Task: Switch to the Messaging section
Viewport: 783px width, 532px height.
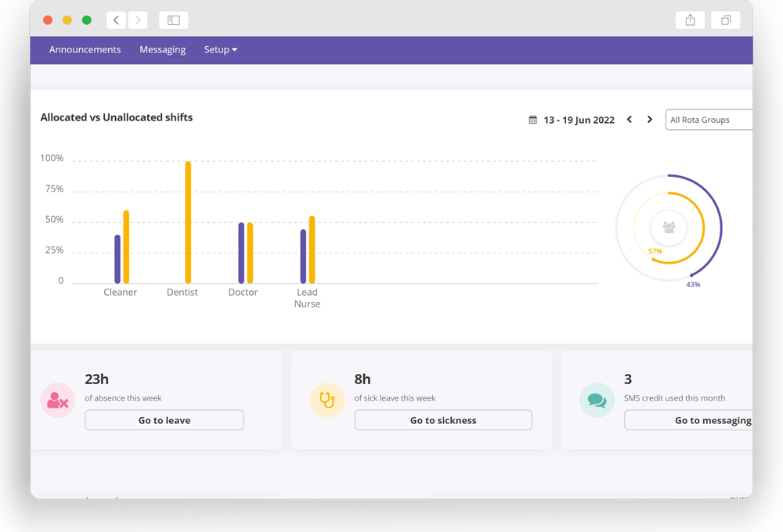Action: pos(162,49)
